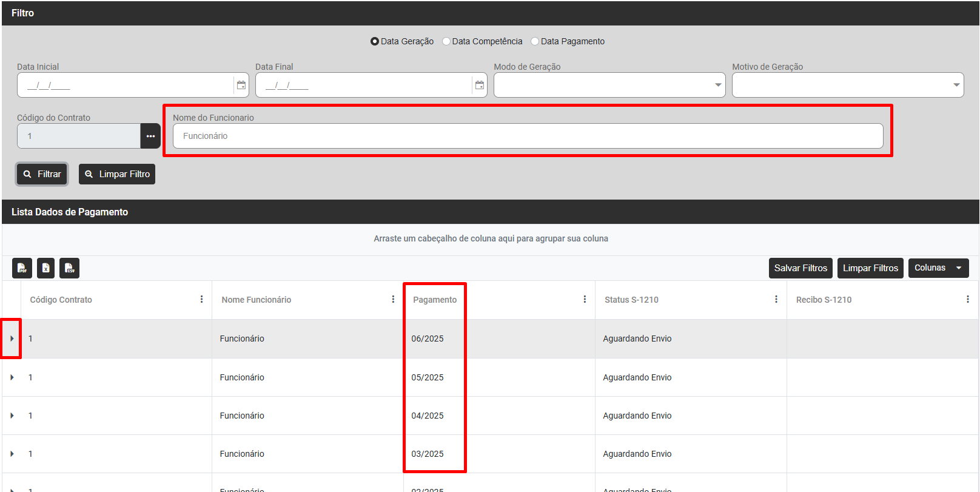The image size is (980, 492).
Task: Select the Data Geração radio option
Action: [375, 41]
